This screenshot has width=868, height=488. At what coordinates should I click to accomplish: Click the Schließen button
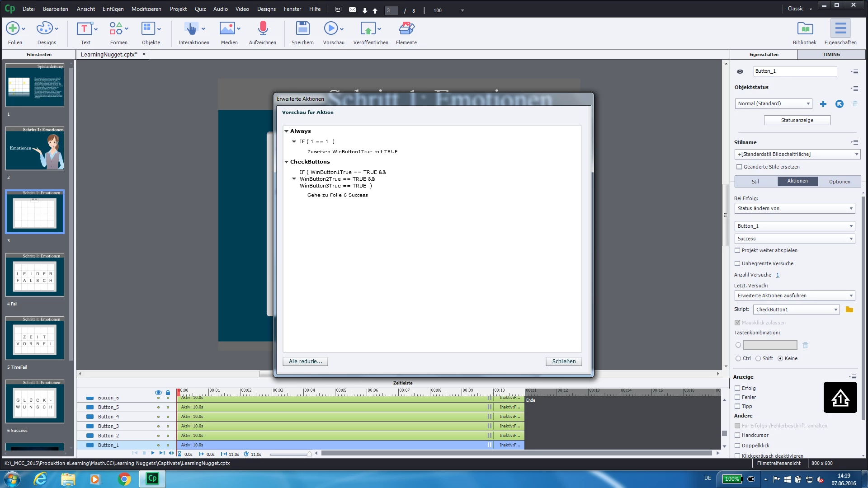coord(563,361)
